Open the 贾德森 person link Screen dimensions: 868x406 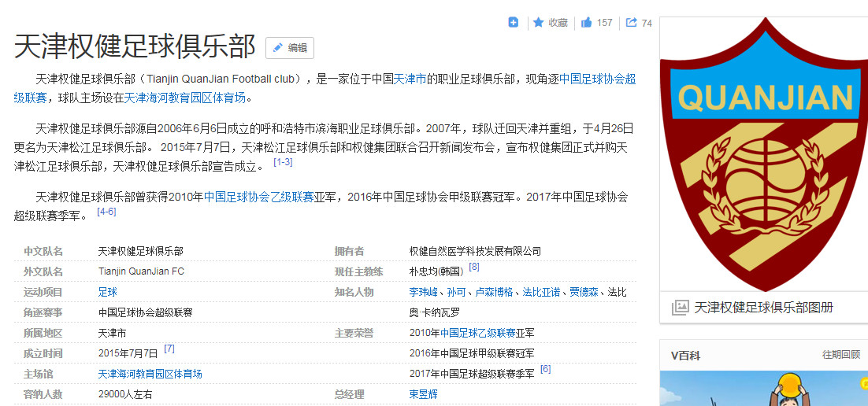[x=584, y=292]
